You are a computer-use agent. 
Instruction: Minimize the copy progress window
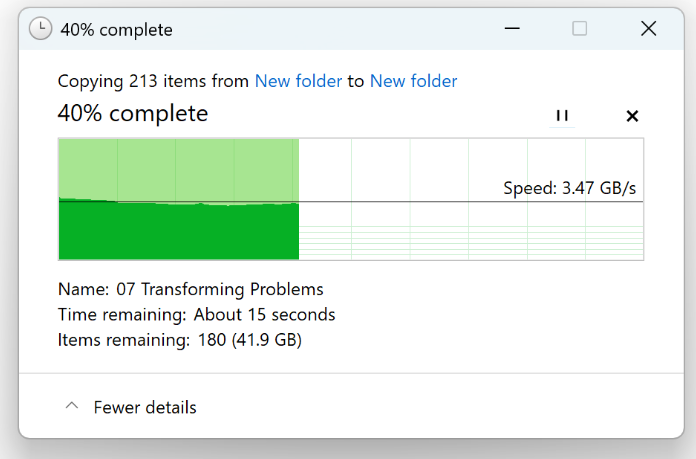(512, 29)
